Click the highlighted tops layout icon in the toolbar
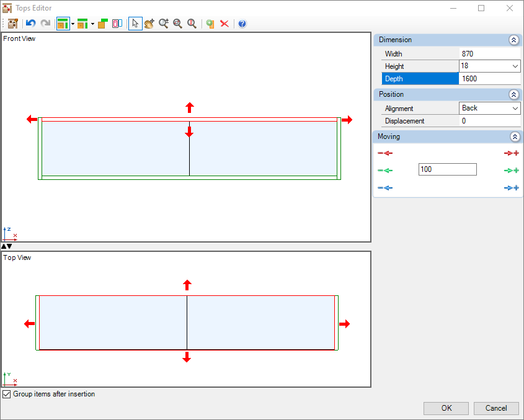Screen dimensions: 524x420 tap(63, 24)
